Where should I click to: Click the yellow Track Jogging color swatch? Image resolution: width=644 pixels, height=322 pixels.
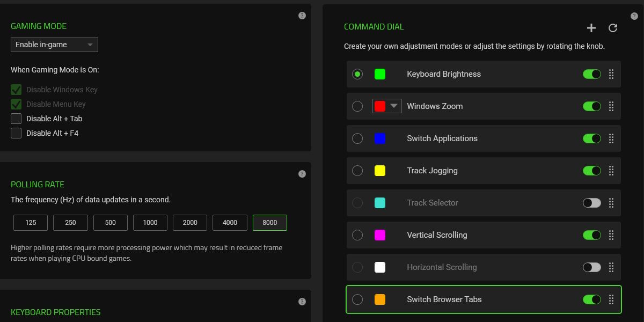pyautogui.click(x=380, y=171)
